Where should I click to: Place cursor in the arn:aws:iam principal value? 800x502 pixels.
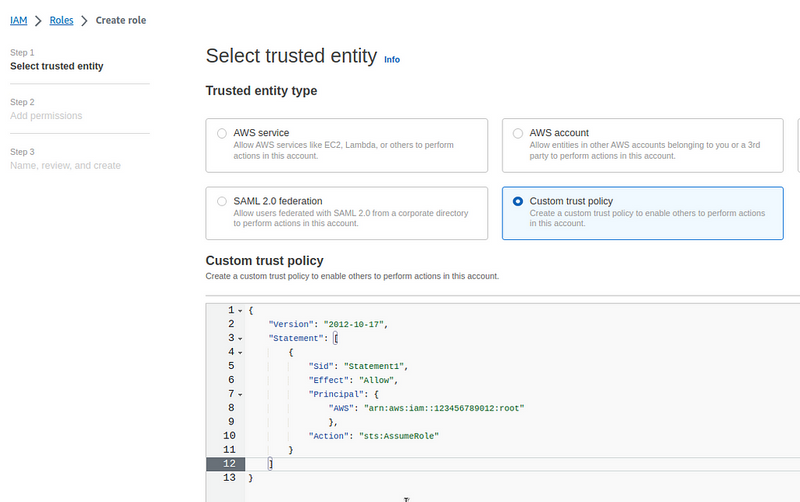[444, 408]
